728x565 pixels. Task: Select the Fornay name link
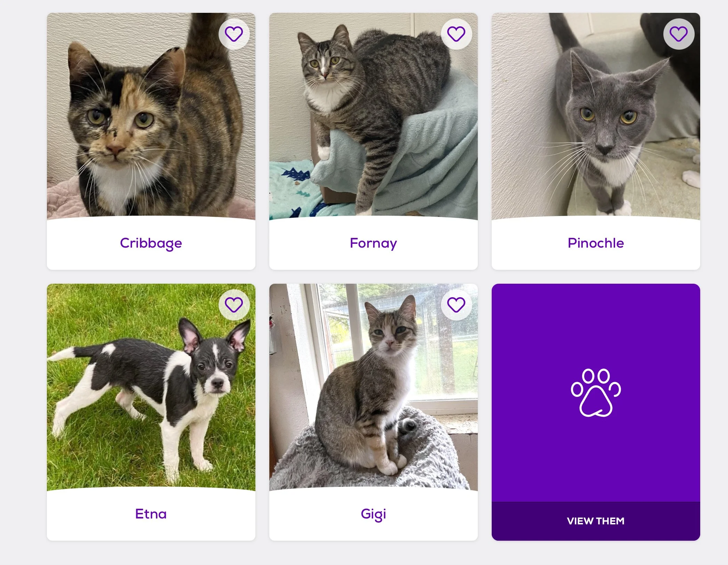[373, 243]
